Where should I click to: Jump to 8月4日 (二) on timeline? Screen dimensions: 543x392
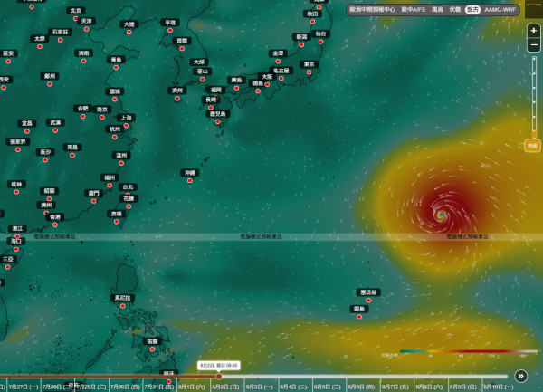pos(293,387)
